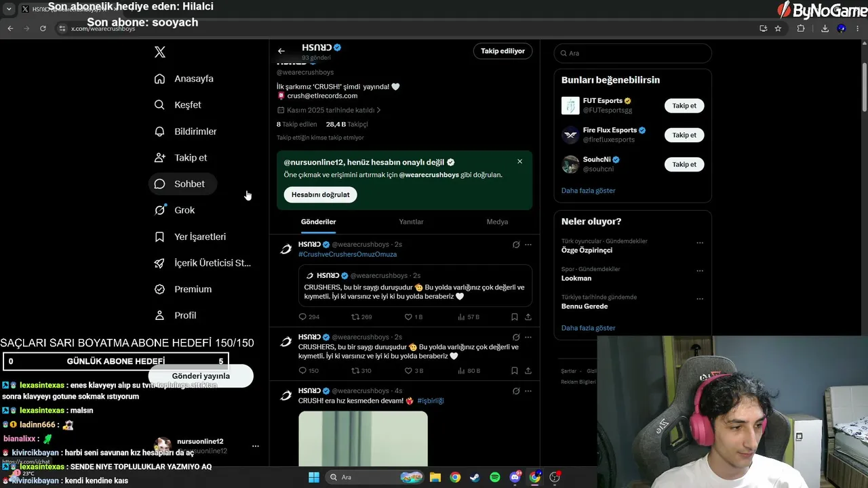Open Premium page
This screenshot has height=488, width=868.
click(183, 289)
